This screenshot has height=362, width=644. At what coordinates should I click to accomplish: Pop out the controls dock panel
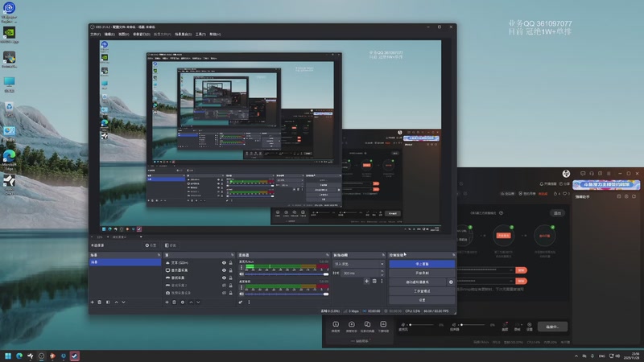(453, 255)
